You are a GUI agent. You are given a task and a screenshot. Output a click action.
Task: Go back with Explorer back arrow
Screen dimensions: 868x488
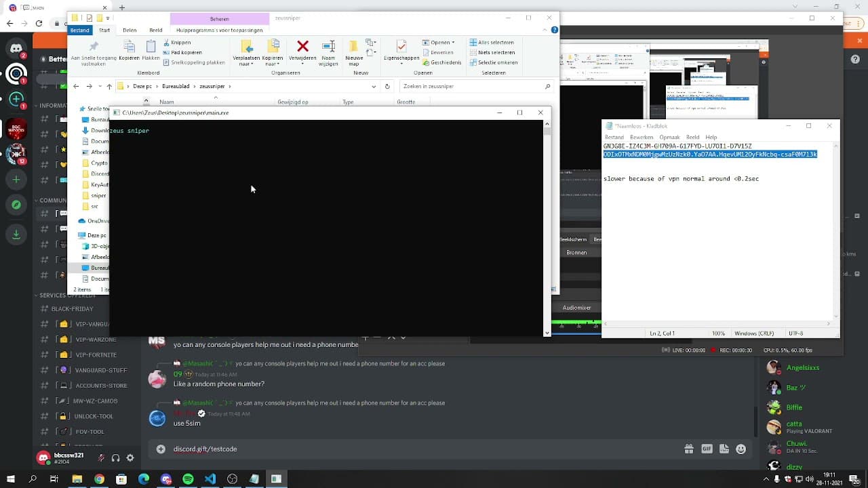(x=76, y=87)
